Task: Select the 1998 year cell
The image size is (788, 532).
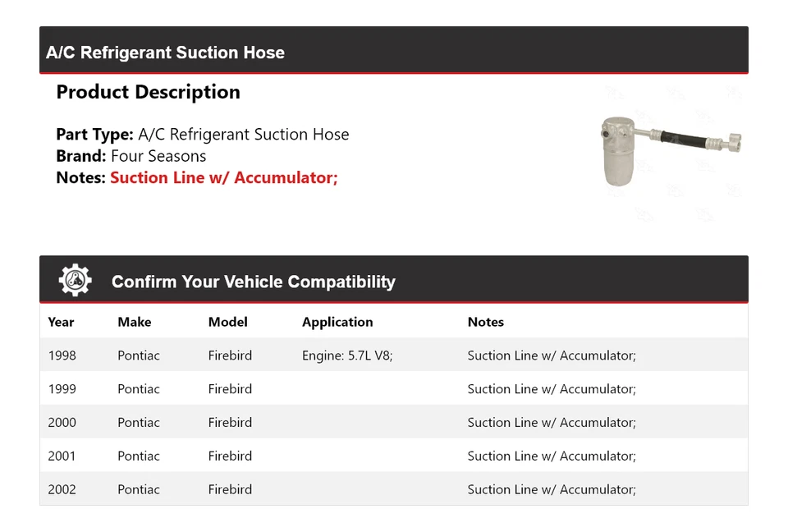Action: pos(62,355)
